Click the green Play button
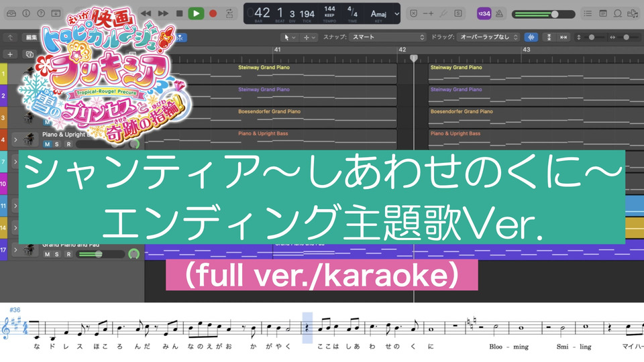This screenshot has height=362, width=644. [196, 13]
